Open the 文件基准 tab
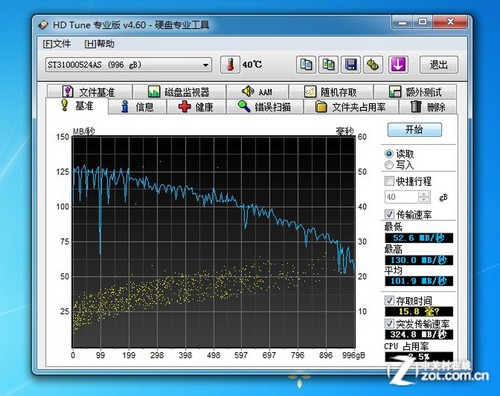 (x=89, y=92)
